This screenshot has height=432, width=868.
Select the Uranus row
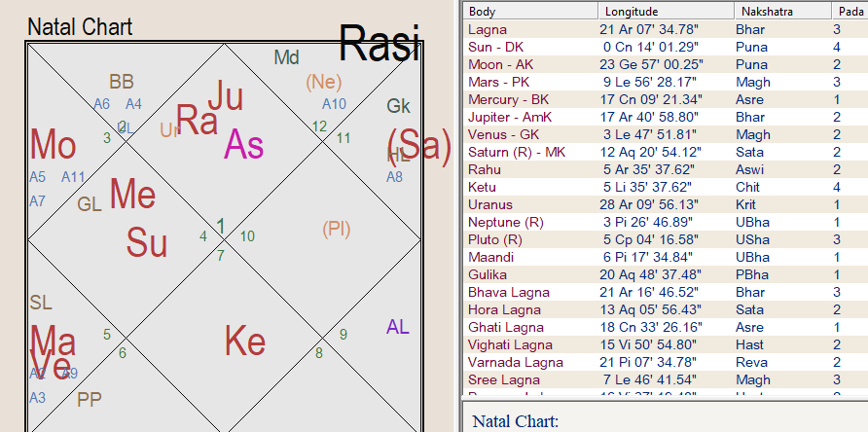666,204
